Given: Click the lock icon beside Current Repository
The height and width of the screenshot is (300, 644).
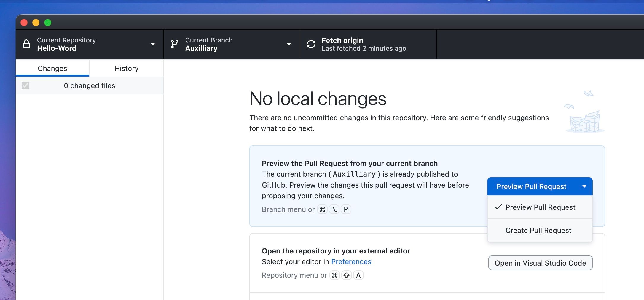Looking at the screenshot, I should tap(26, 44).
